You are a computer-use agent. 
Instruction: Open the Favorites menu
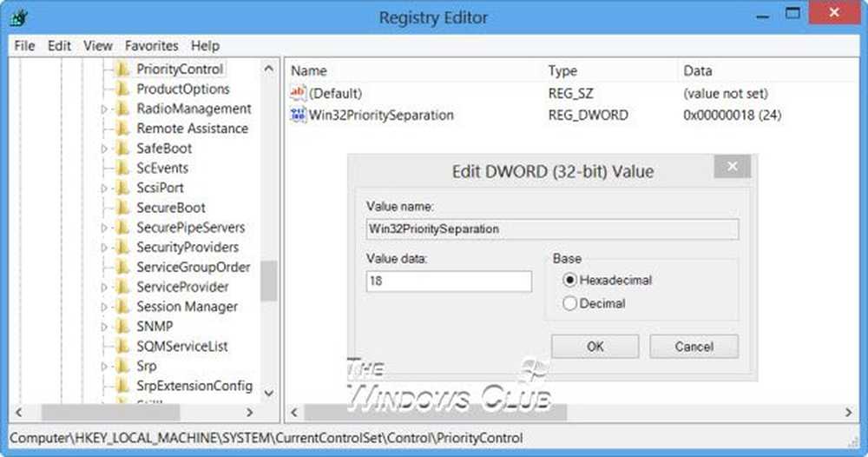click(x=151, y=45)
